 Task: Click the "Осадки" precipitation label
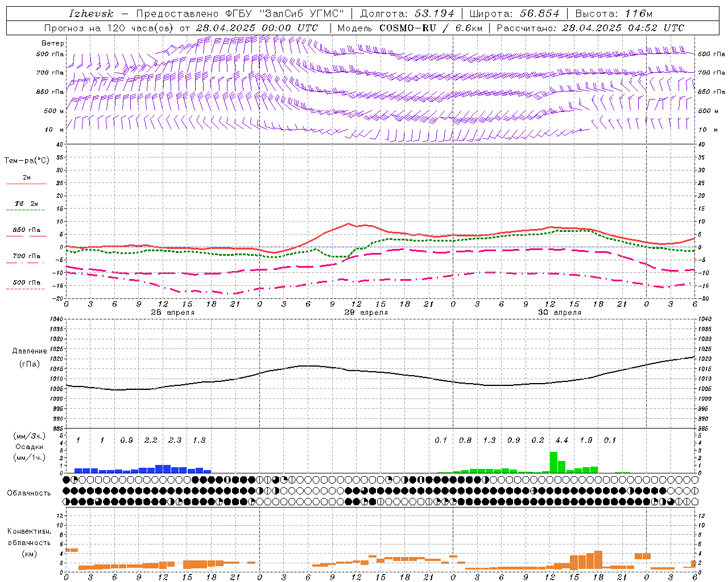(30, 447)
